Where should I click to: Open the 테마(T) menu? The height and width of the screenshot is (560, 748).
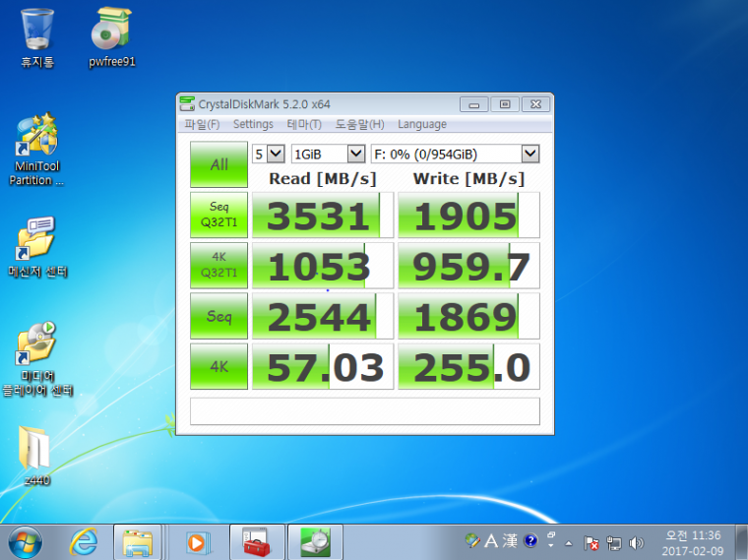tap(304, 124)
